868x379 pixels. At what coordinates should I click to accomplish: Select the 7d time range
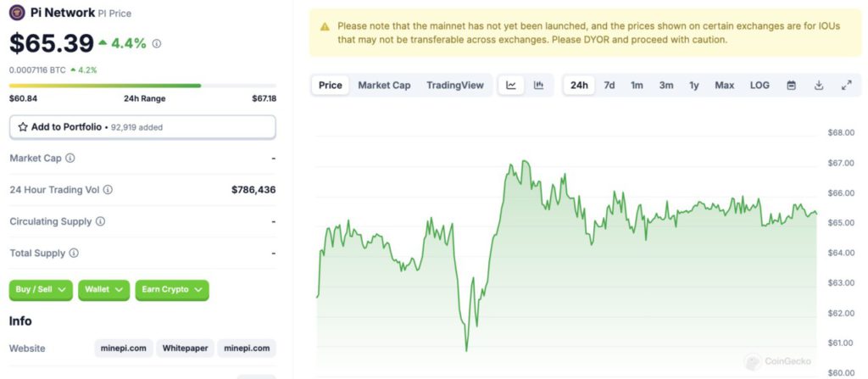[609, 85]
